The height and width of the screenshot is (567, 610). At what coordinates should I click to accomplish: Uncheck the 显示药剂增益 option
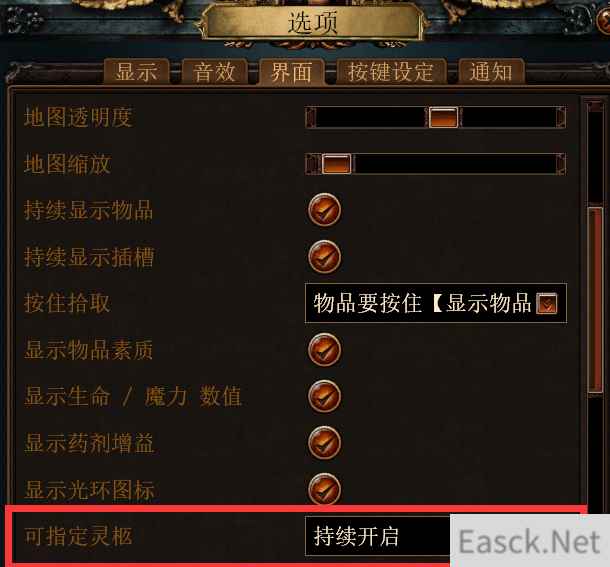pos(324,443)
